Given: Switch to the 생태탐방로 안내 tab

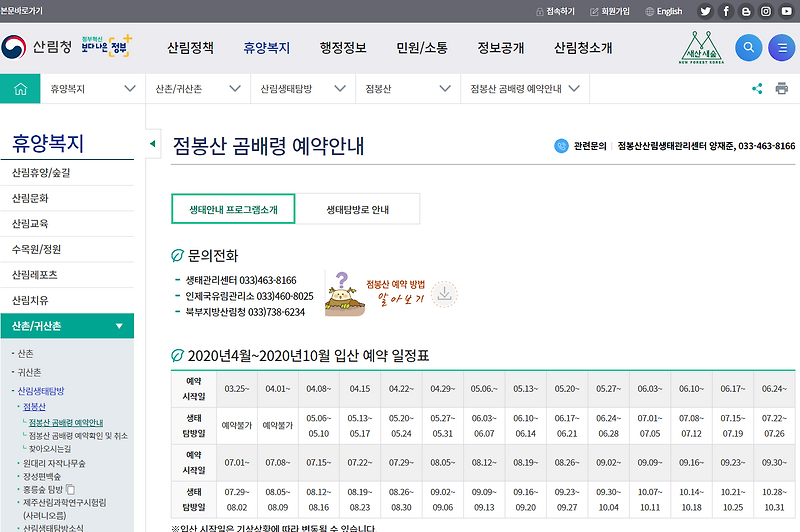Looking at the screenshot, I should (x=358, y=209).
